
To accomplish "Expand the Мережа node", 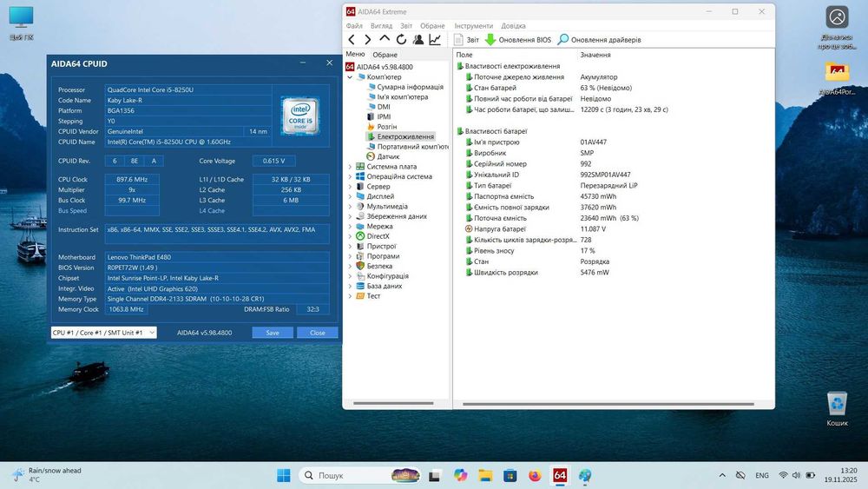I will 350,227.
